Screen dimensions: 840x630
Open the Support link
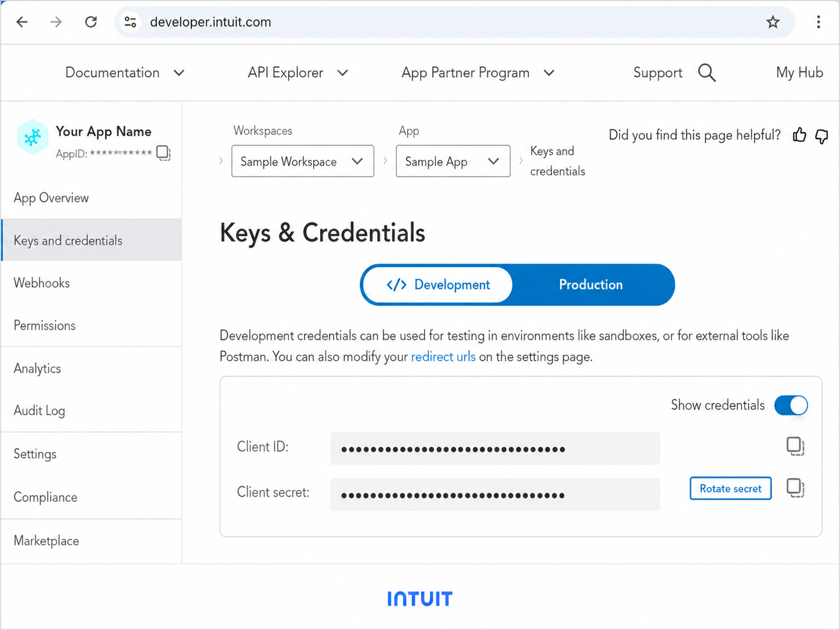click(x=658, y=73)
